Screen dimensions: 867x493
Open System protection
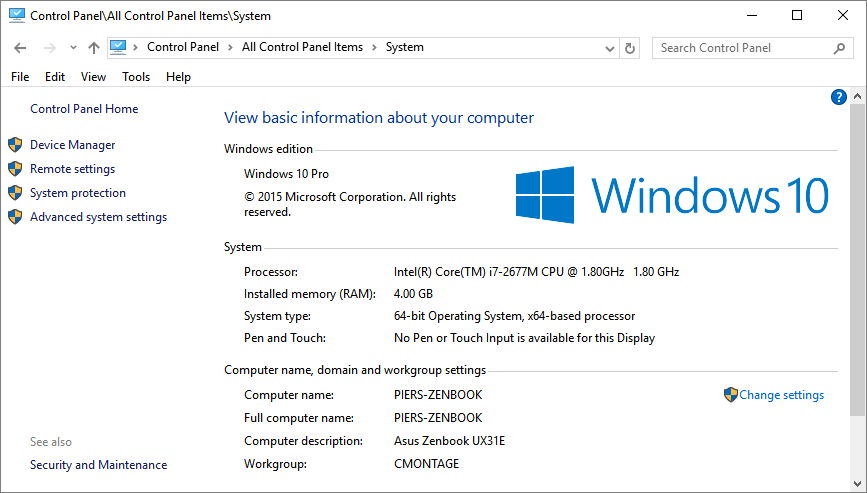coord(78,193)
